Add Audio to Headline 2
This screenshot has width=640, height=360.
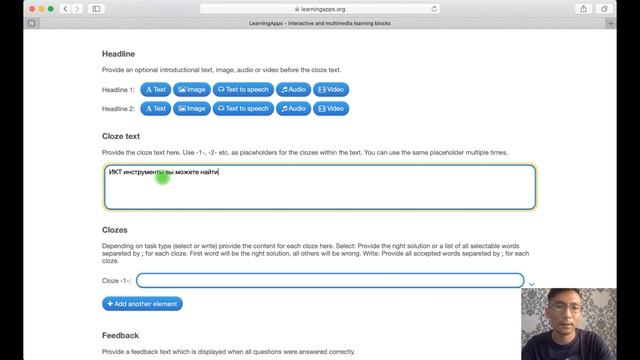click(293, 109)
